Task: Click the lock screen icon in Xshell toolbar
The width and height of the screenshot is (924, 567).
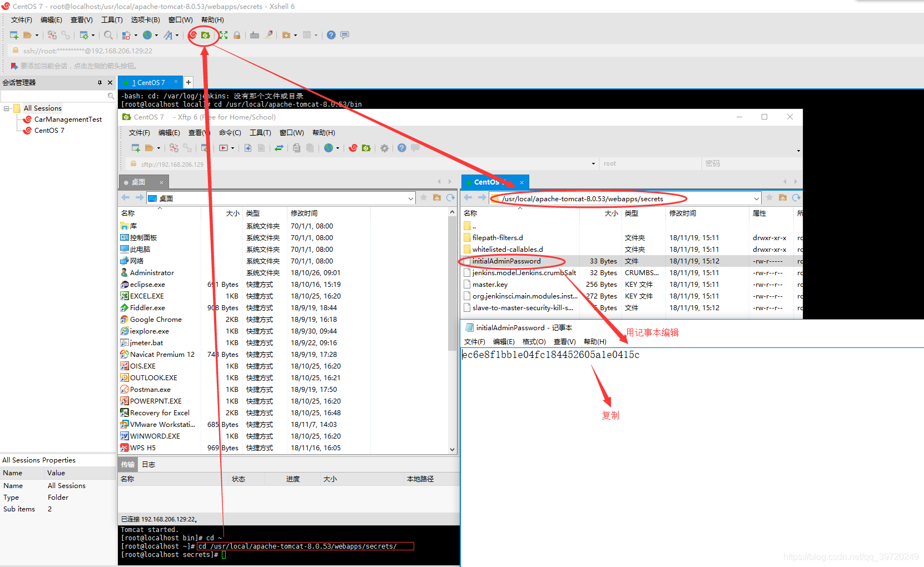Action: pos(237,35)
